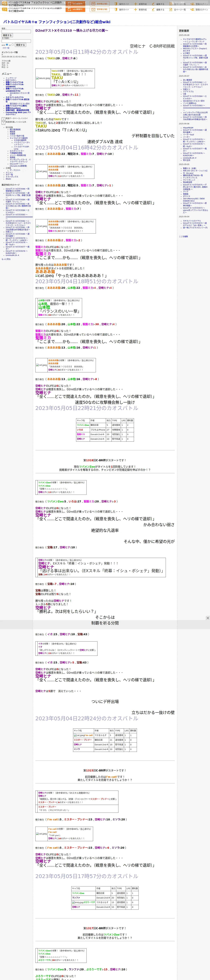Screen dimensions: 210x980
Task: Open ポラリス in update history
Action: click(186, 196)
